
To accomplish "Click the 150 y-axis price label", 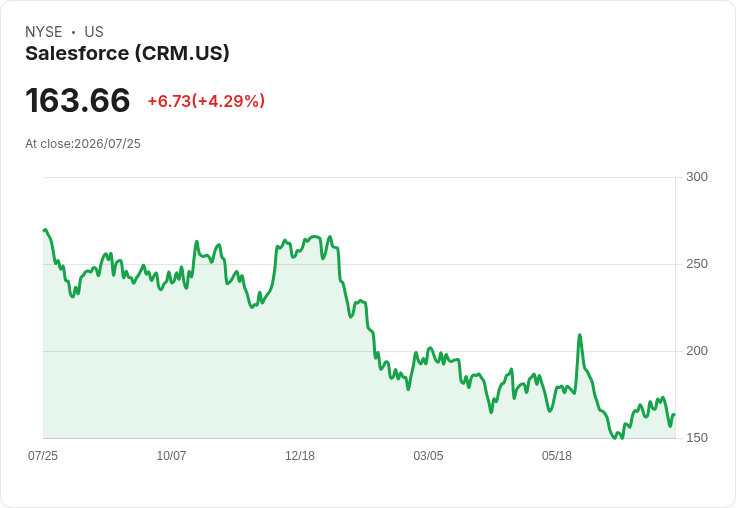I will [697, 438].
